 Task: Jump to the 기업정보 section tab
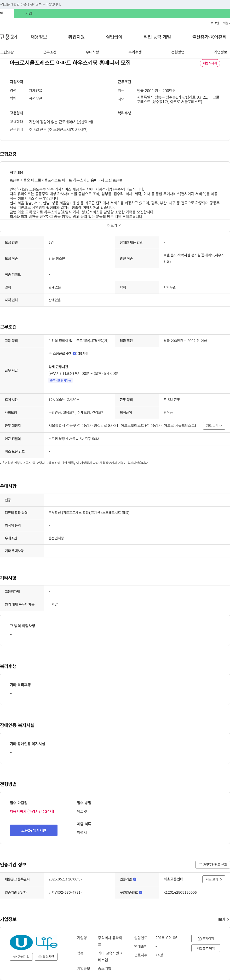[x=220, y=52]
